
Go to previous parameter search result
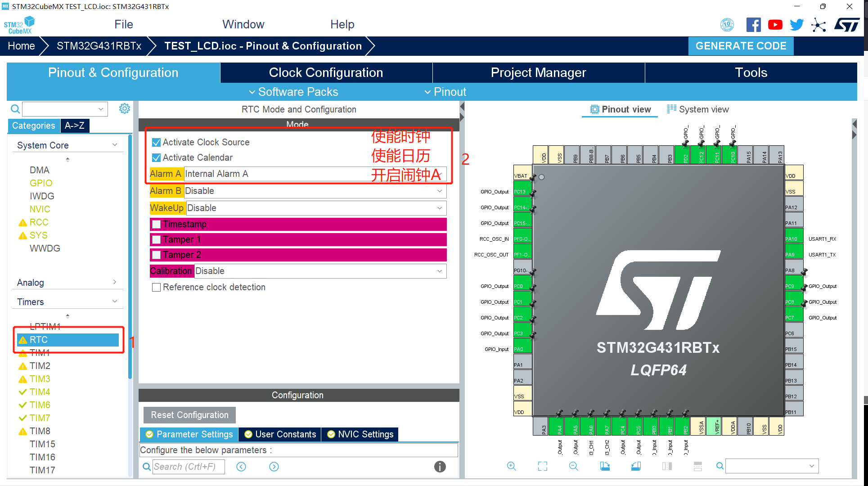click(241, 467)
